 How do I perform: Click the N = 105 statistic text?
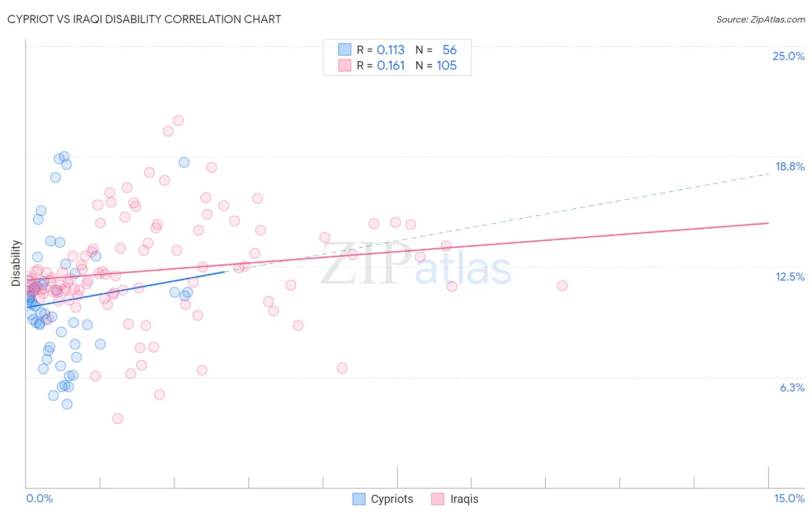(x=436, y=65)
